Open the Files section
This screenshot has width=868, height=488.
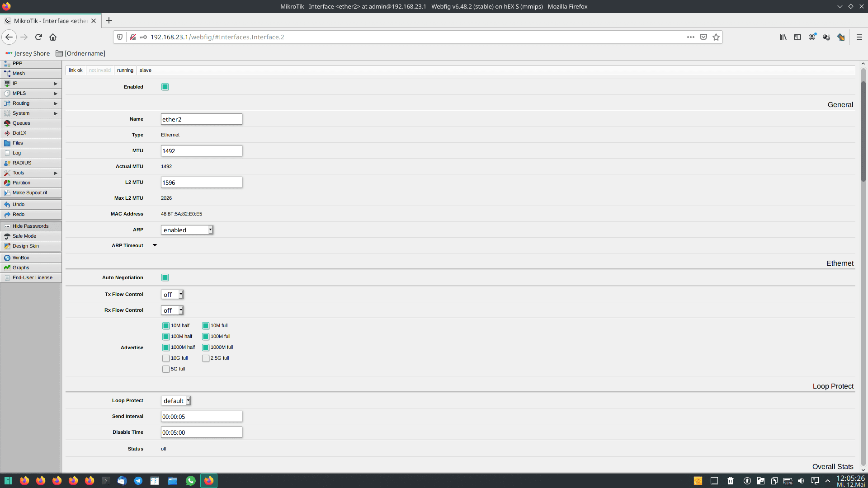31,143
